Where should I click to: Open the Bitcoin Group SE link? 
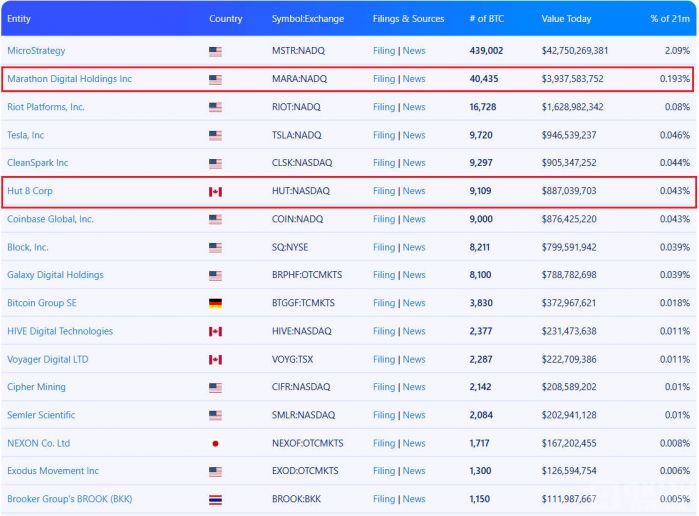tap(42, 303)
